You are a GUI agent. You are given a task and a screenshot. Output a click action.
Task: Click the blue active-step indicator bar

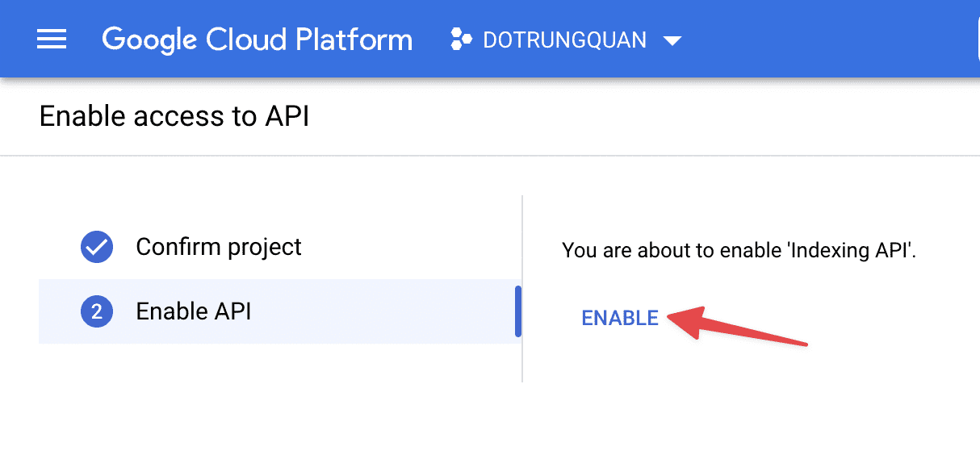[517, 311]
